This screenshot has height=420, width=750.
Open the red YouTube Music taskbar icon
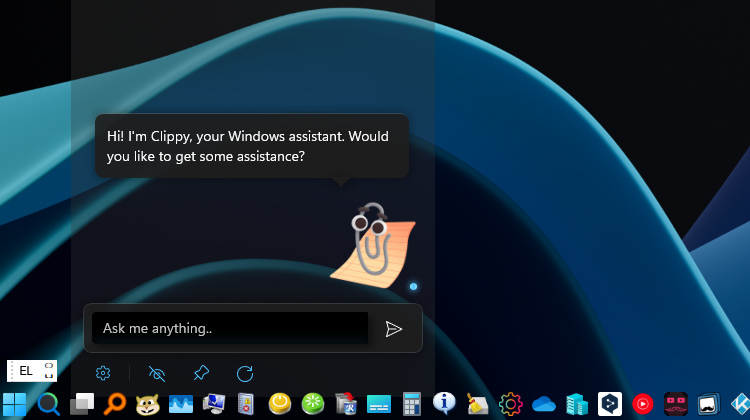[643, 404]
